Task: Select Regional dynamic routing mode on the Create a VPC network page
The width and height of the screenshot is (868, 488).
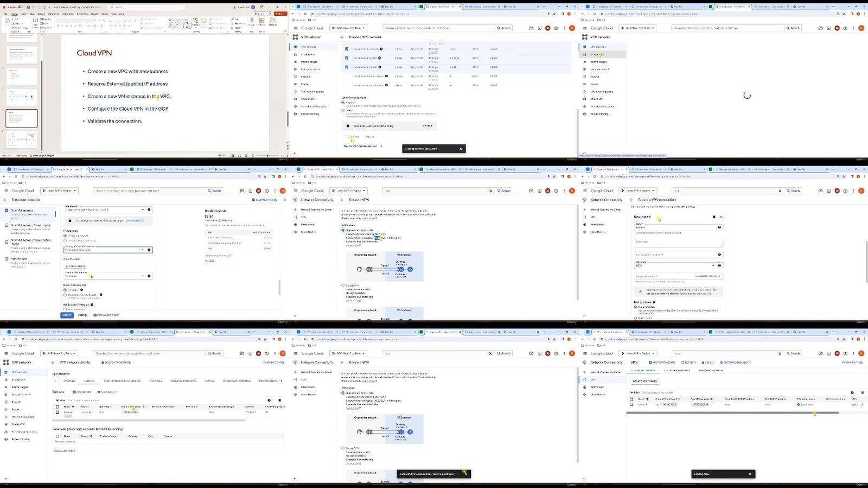Action: [x=343, y=102]
